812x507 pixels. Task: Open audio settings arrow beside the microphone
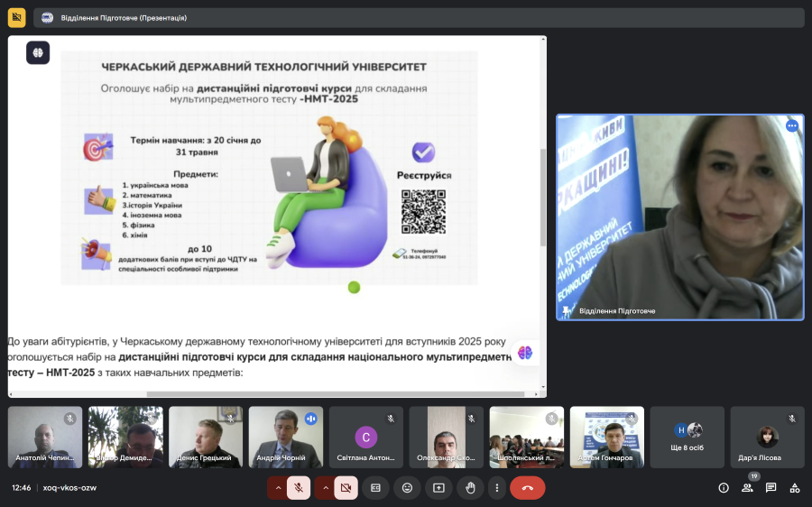coord(278,488)
